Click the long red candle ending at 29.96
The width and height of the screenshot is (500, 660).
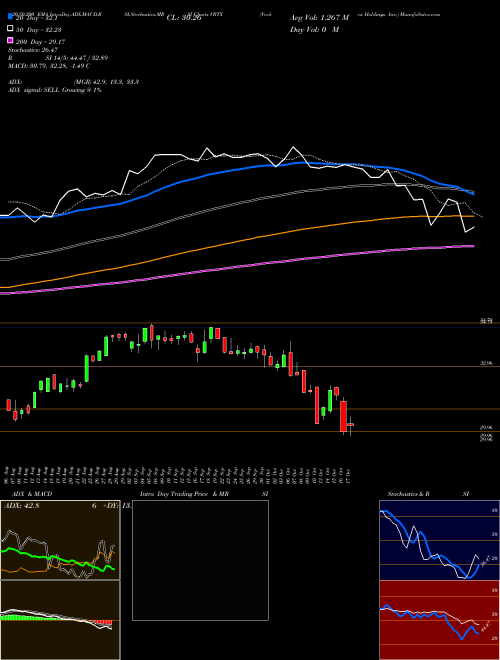tap(343, 416)
